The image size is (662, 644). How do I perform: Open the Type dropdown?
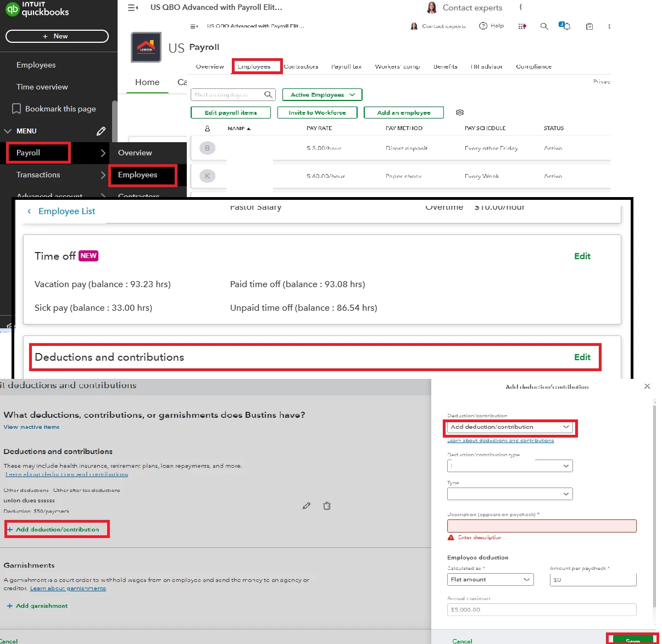[510, 494]
